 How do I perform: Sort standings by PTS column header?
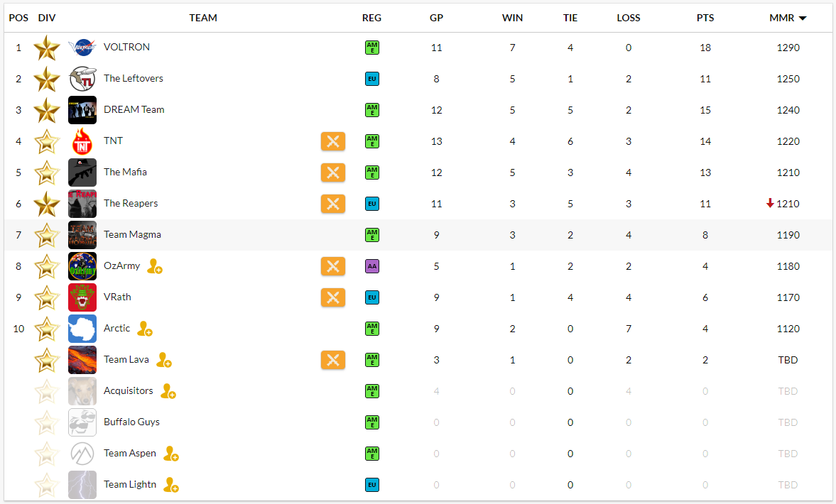point(705,18)
